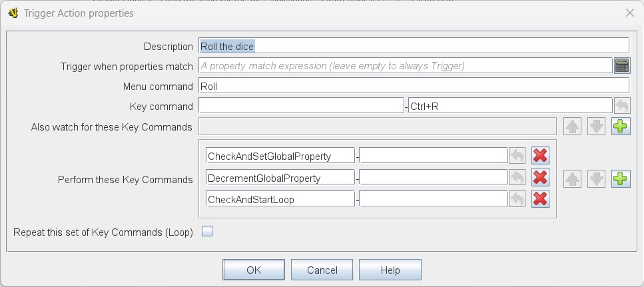The width and height of the screenshot is (644, 287).
Task: Close the Trigger Action properties window
Action: (x=629, y=13)
